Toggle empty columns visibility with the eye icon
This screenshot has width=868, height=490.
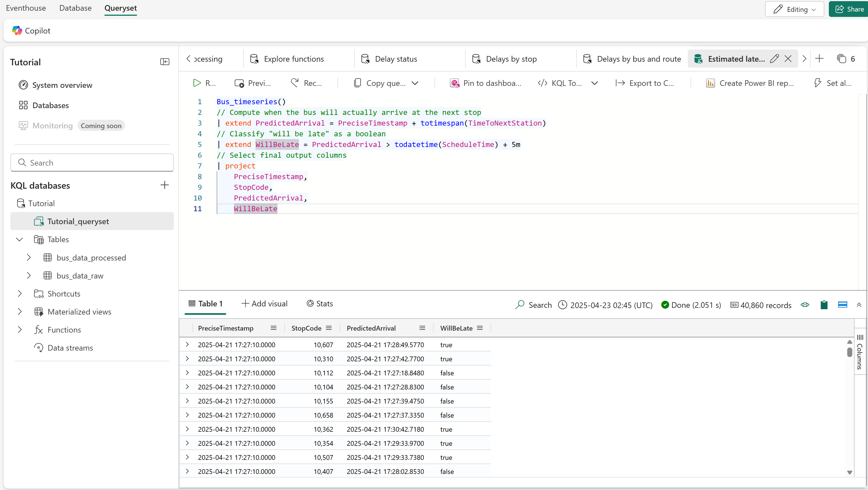click(805, 305)
